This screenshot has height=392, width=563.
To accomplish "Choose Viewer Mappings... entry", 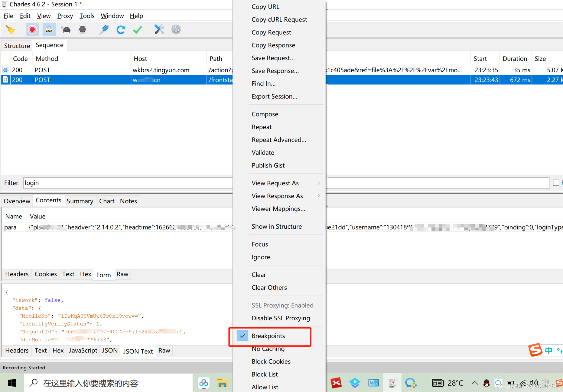I will pos(278,209).
